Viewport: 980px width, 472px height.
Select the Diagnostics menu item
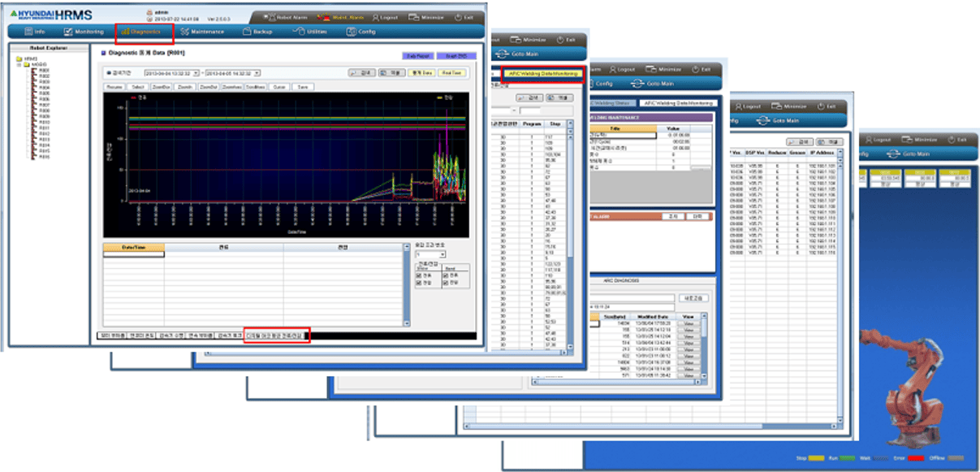tap(145, 32)
